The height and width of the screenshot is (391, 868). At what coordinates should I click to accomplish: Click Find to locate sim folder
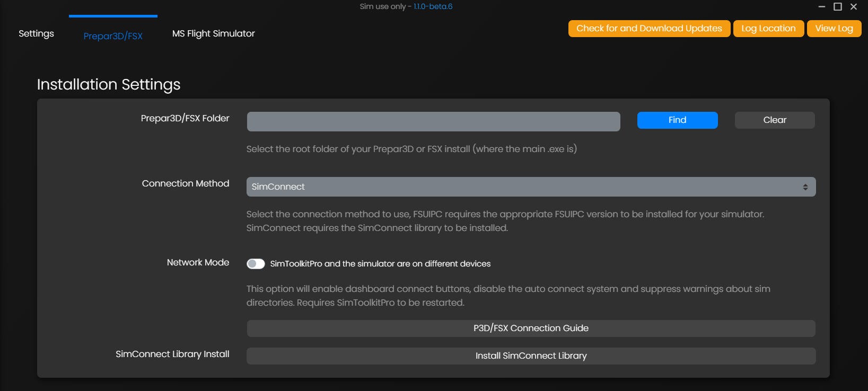pyautogui.click(x=677, y=120)
